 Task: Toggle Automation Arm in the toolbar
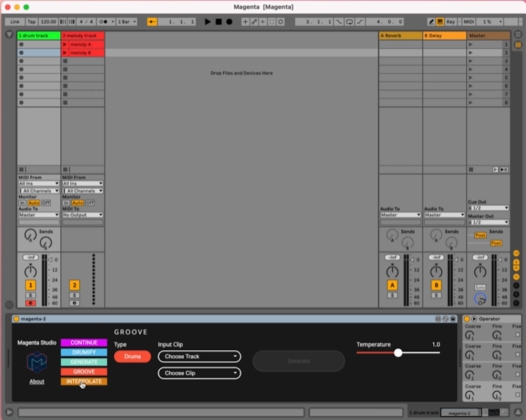(254, 22)
